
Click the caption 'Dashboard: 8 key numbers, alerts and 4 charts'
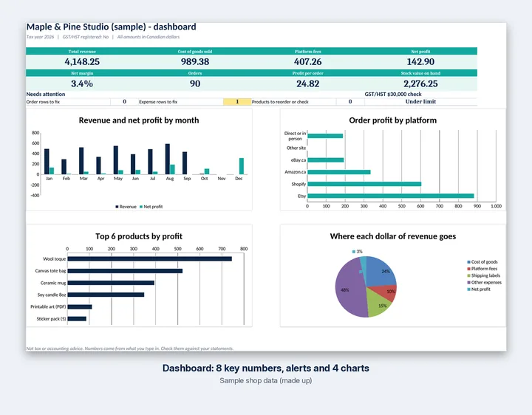[x=266, y=368]
